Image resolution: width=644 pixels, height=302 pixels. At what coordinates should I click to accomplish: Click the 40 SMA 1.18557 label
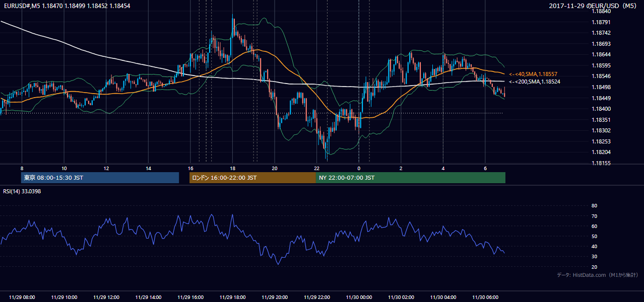coord(534,74)
